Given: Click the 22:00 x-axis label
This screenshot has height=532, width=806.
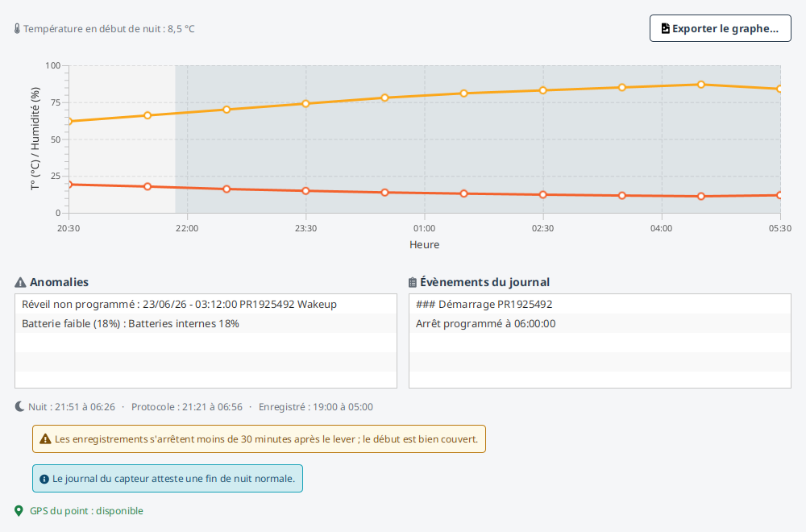Looking at the screenshot, I should click(187, 228).
